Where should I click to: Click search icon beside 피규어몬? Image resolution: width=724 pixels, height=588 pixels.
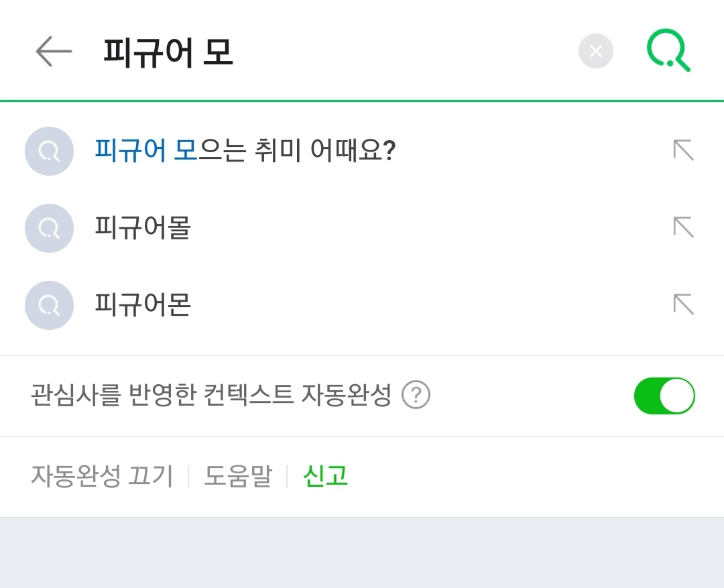tap(49, 305)
